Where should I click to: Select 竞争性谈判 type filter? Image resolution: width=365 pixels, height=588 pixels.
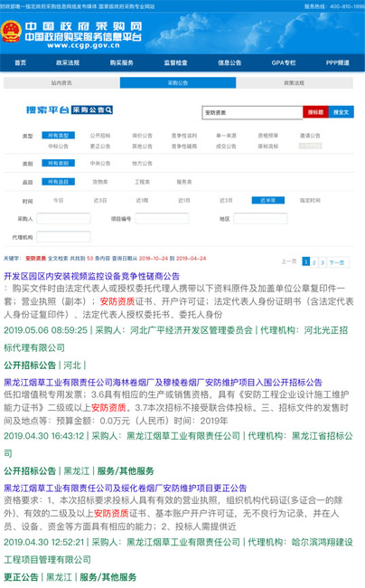tap(184, 136)
